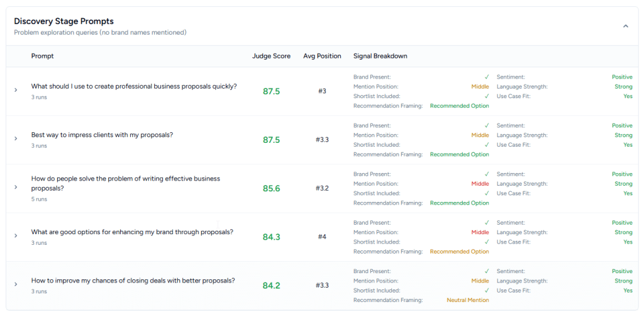Click the red Middle value in the effective proposals row

[x=480, y=184]
